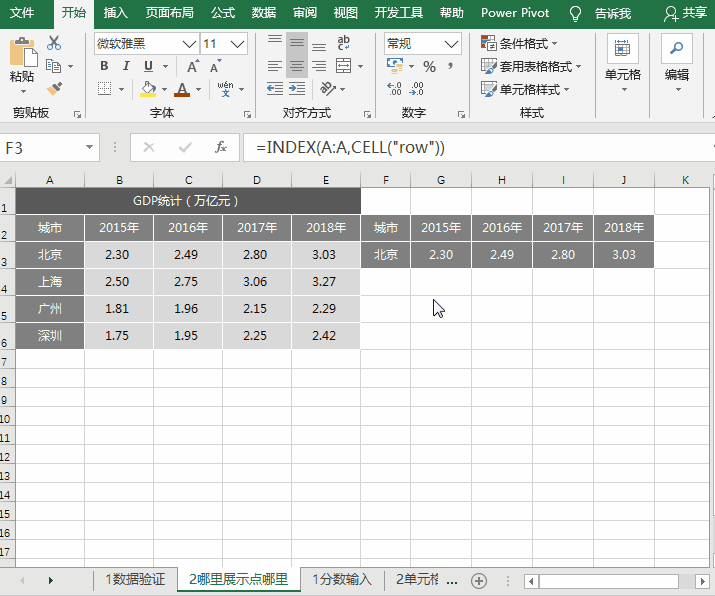Screen dimensions: 715x596
Task: Open the 编辑 editing menu button
Action: point(677,63)
